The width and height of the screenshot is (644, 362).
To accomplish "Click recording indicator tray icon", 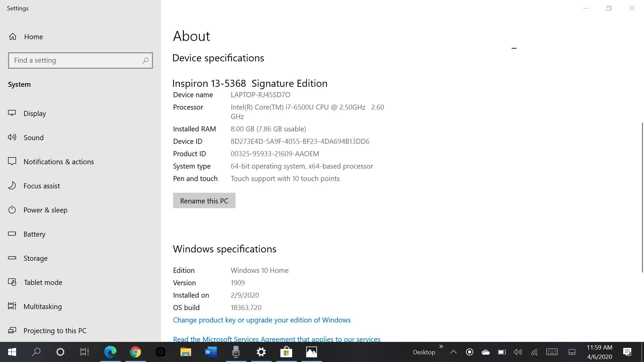I will coord(470,352).
